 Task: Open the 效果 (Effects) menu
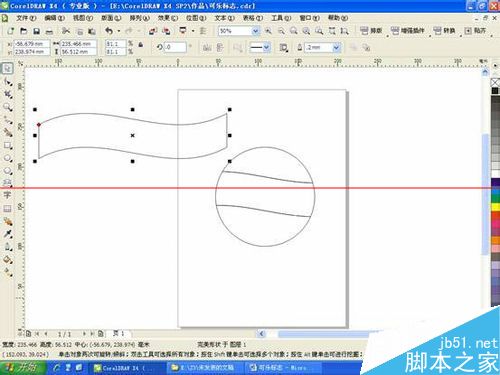[x=167, y=18]
